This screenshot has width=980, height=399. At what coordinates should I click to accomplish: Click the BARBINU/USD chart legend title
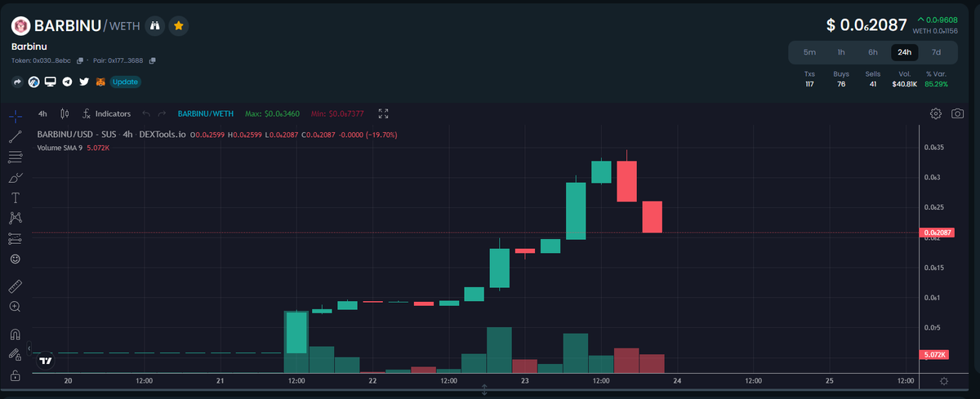point(111,134)
